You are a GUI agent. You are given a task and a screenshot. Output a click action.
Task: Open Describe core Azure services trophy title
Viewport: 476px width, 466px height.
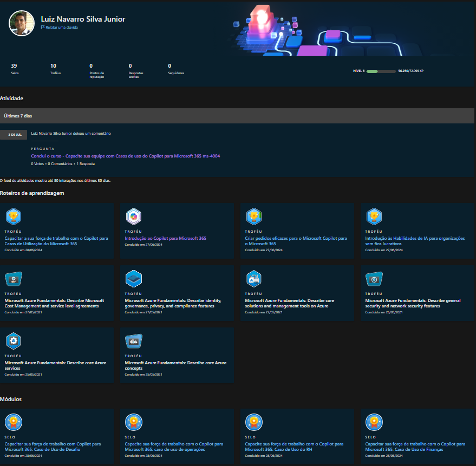(56, 365)
